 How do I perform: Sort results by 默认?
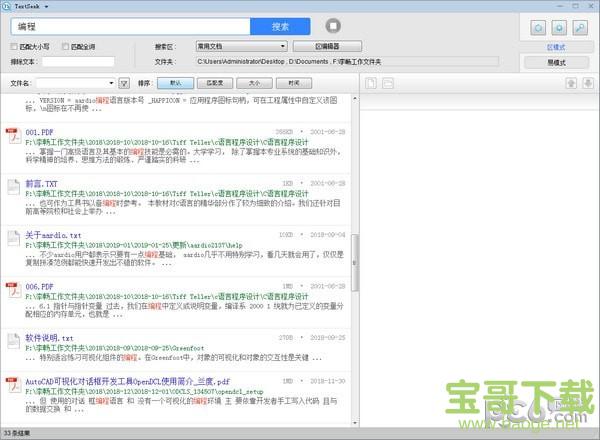tap(175, 83)
